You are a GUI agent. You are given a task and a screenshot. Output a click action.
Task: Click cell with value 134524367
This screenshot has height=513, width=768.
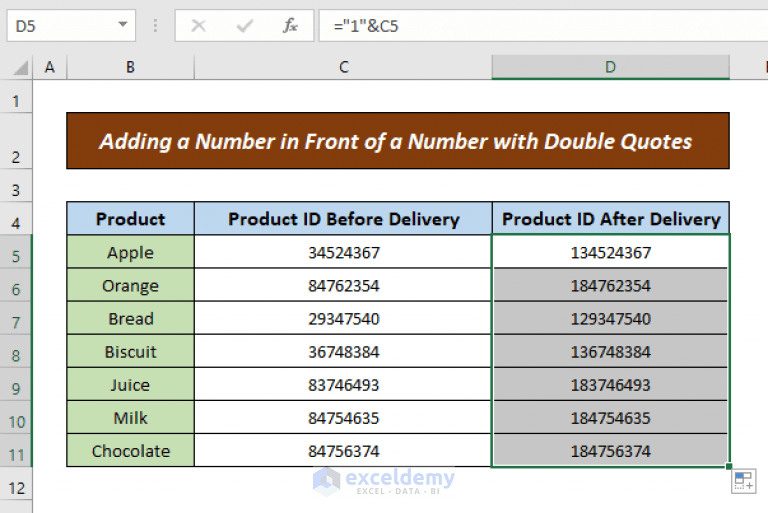pyautogui.click(x=611, y=252)
